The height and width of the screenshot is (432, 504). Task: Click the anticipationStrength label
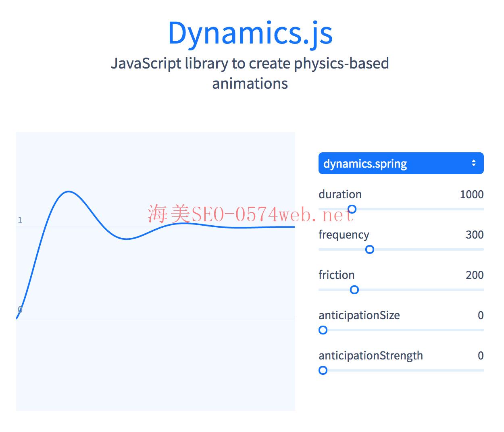371,355
